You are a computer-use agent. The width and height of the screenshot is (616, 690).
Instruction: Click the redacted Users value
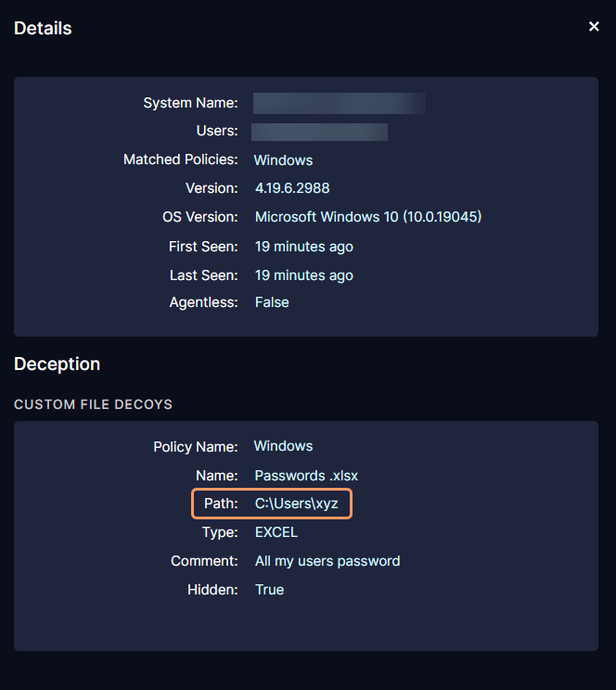(320, 132)
